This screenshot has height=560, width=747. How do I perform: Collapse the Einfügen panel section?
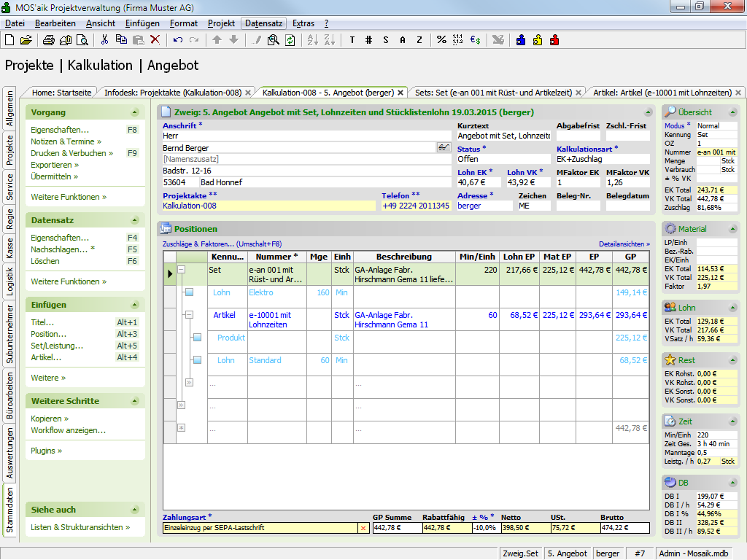point(135,305)
